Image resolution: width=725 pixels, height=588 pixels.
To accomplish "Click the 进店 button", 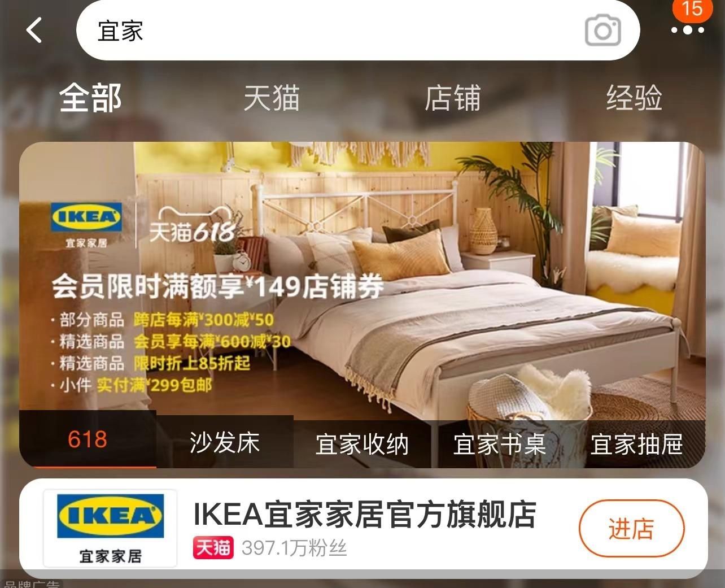I will pyautogui.click(x=631, y=529).
